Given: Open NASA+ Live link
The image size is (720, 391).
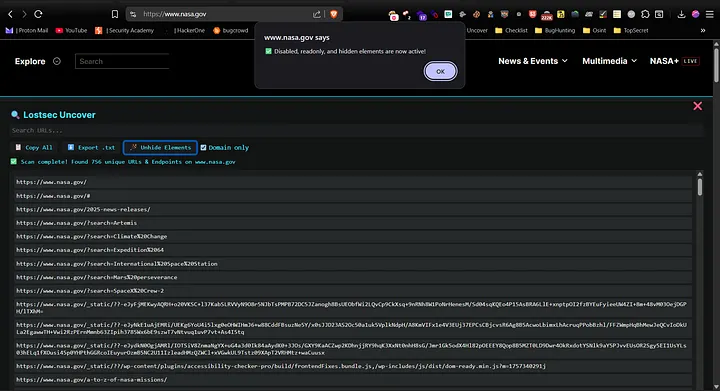Looking at the screenshot, I should pyautogui.click(x=674, y=61).
